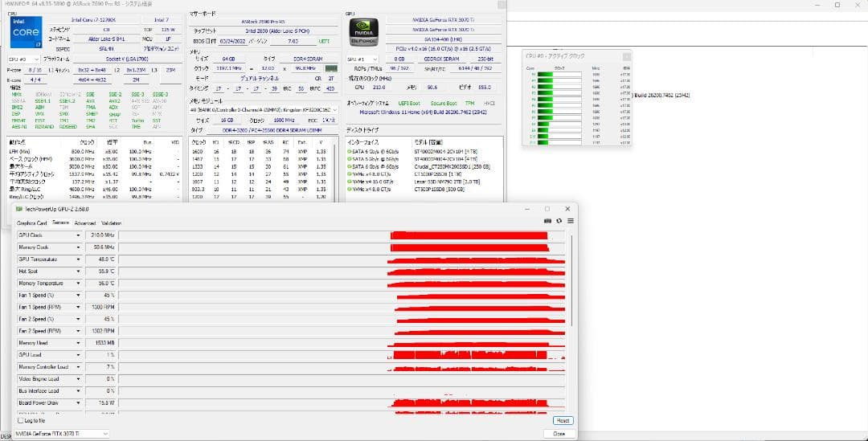Switch to the Advanced tab
868x441 pixels.
point(84,223)
